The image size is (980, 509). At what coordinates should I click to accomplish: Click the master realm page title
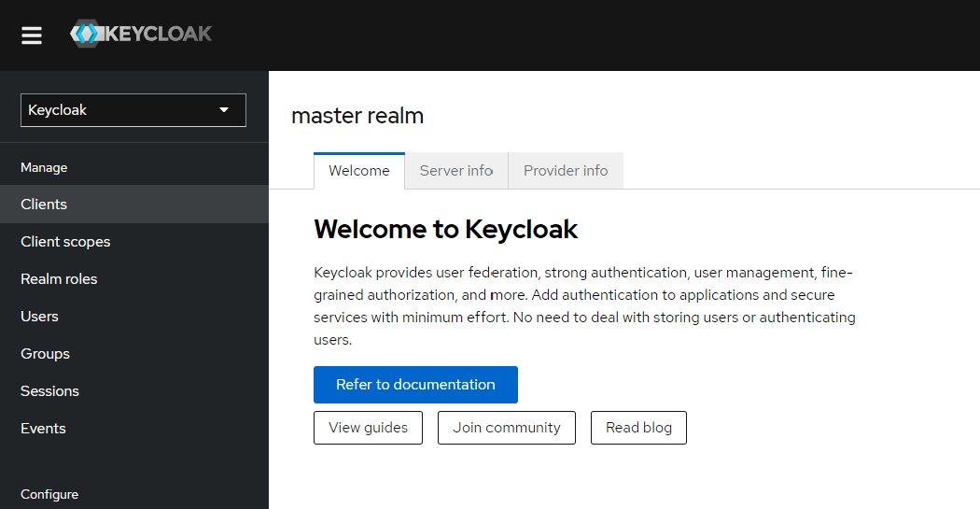(357, 116)
